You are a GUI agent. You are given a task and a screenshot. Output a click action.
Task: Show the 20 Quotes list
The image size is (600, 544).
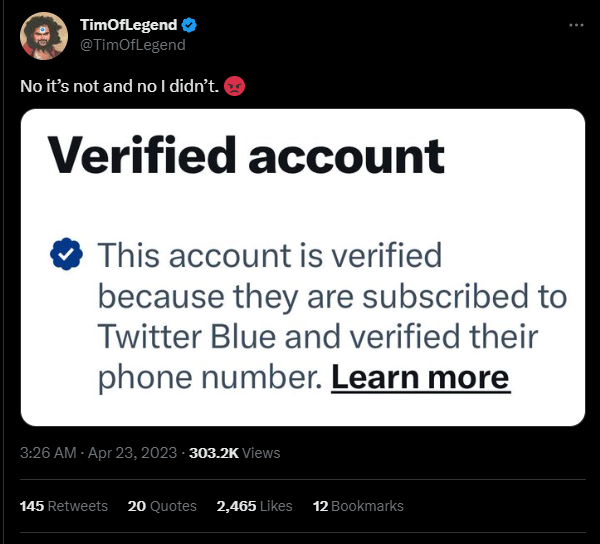tap(162, 506)
